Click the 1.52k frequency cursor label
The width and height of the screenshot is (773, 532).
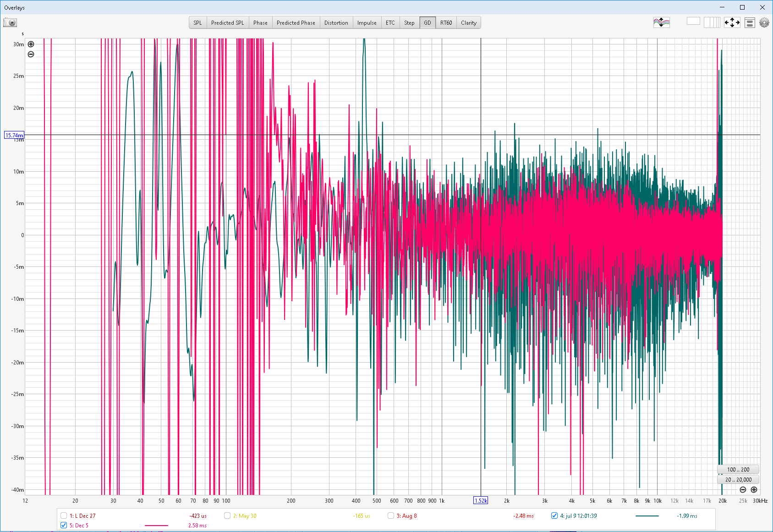click(x=481, y=500)
